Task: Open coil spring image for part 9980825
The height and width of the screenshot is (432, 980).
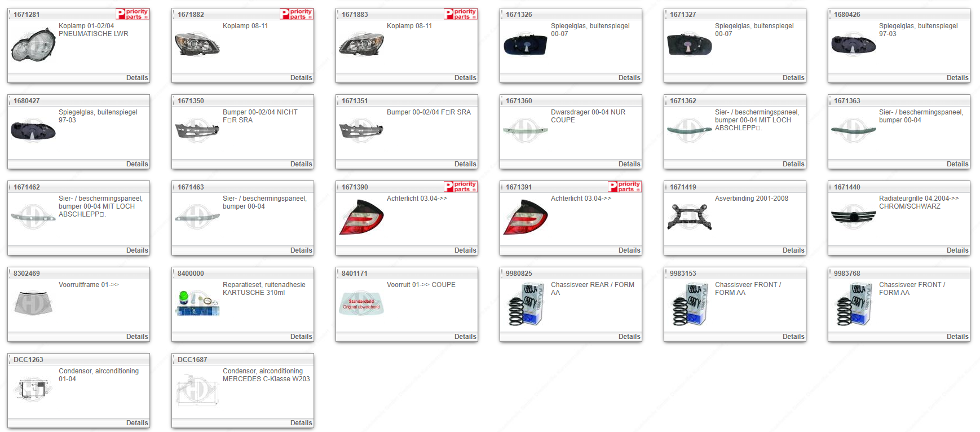Action: tap(525, 304)
